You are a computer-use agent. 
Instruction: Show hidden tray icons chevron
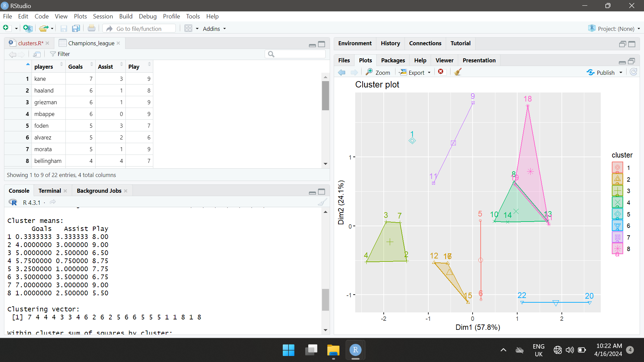503,350
